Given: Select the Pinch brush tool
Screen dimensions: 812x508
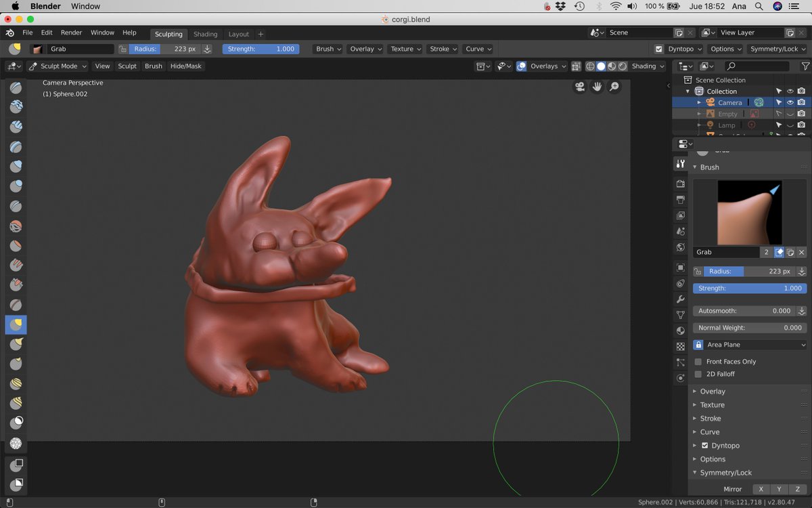Looking at the screenshot, I should coord(16,305).
